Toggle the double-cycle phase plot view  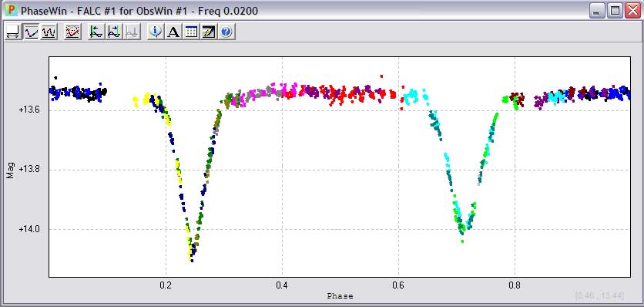coord(49,32)
